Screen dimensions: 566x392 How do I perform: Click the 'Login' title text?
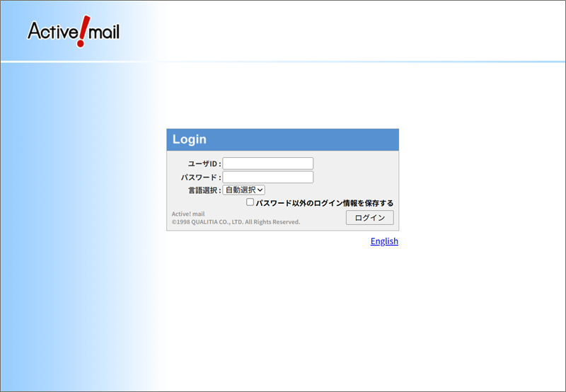click(x=190, y=139)
